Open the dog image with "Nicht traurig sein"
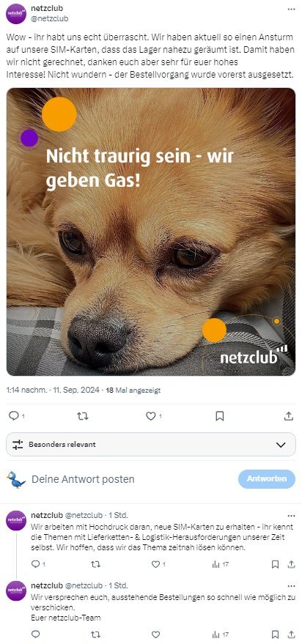 coord(151,232)
